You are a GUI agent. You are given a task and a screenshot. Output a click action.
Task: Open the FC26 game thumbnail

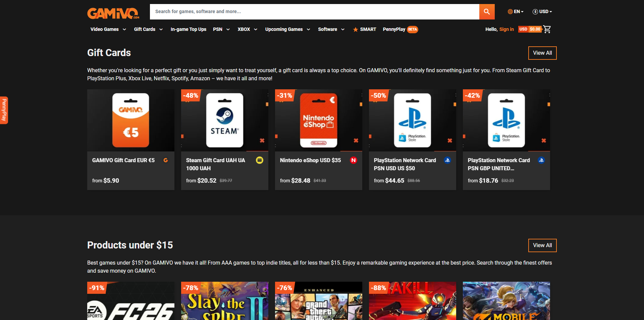[131, 301]
